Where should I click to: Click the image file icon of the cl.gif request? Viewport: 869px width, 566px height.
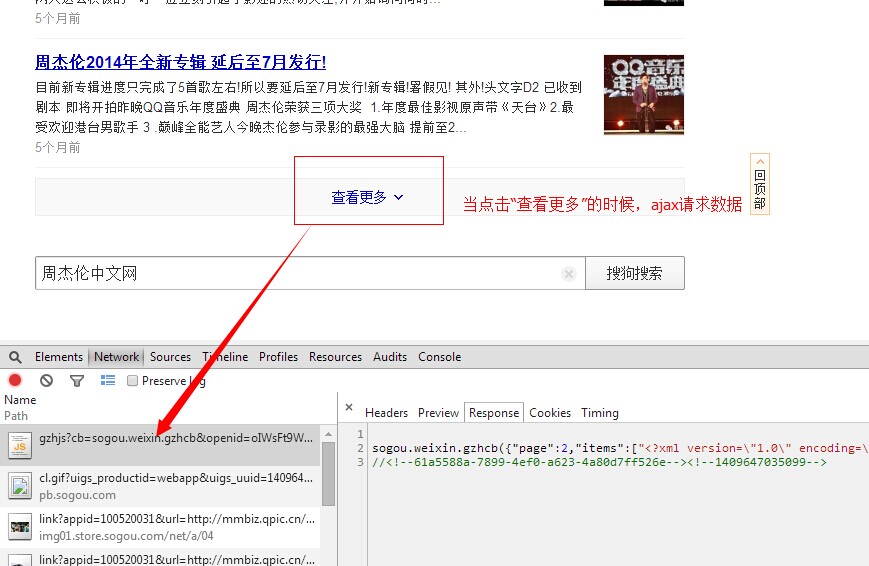[20, 487]
